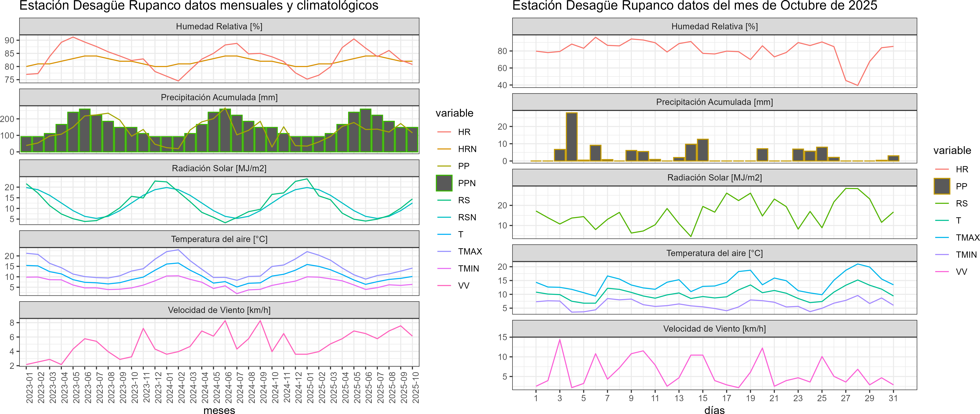Click the PP gray swatch in right legend
The width and height of the screenshot is (980, 414).
point(942,186)
